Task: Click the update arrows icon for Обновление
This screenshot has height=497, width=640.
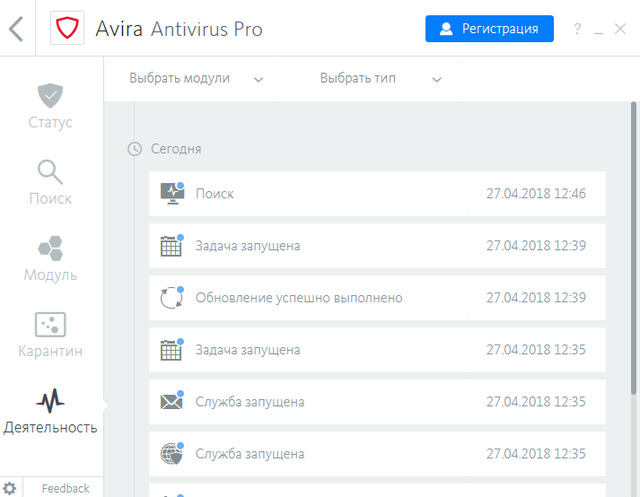Action: click(171, 297)
